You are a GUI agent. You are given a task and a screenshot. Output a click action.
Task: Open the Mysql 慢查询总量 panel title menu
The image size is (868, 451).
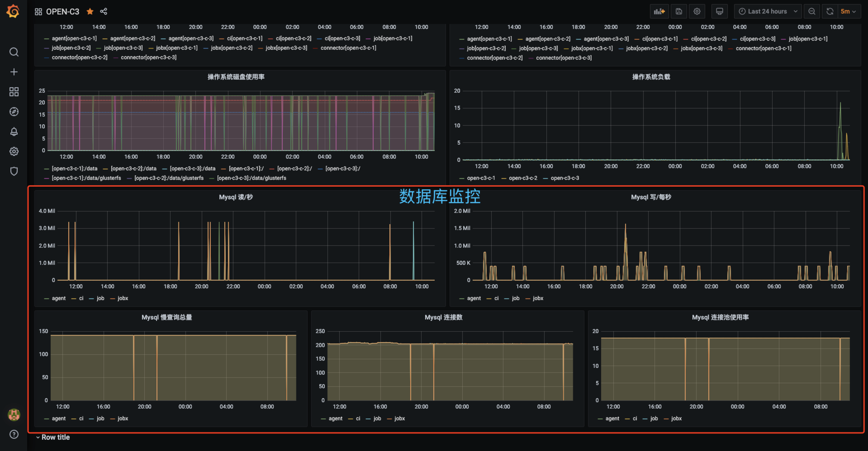point(167,317)
